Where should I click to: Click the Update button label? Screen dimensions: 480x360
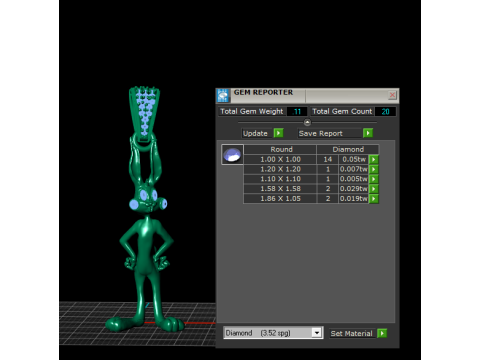coord(255,133)
